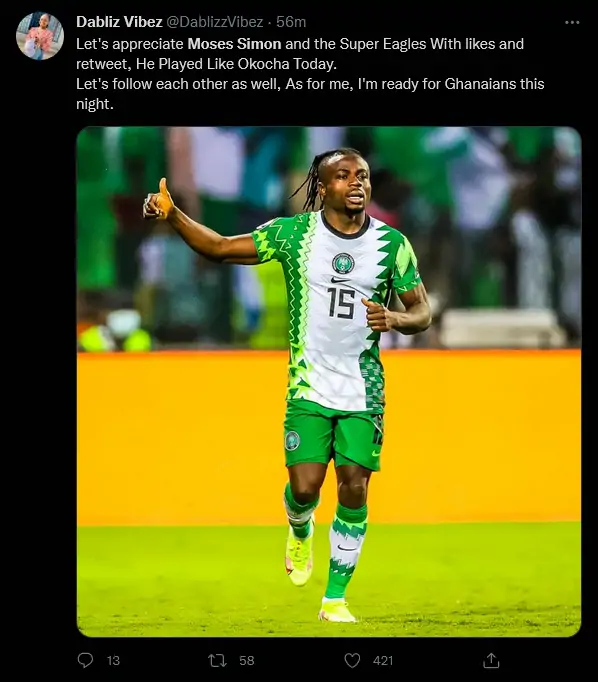
Task: Open the three-dot more options menu
Action: pyautogui.click(x=572, y=22)
